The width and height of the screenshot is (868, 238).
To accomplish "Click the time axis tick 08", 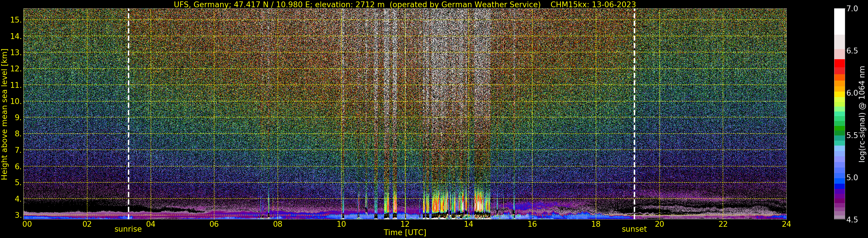I will click(x=278, y=224).
